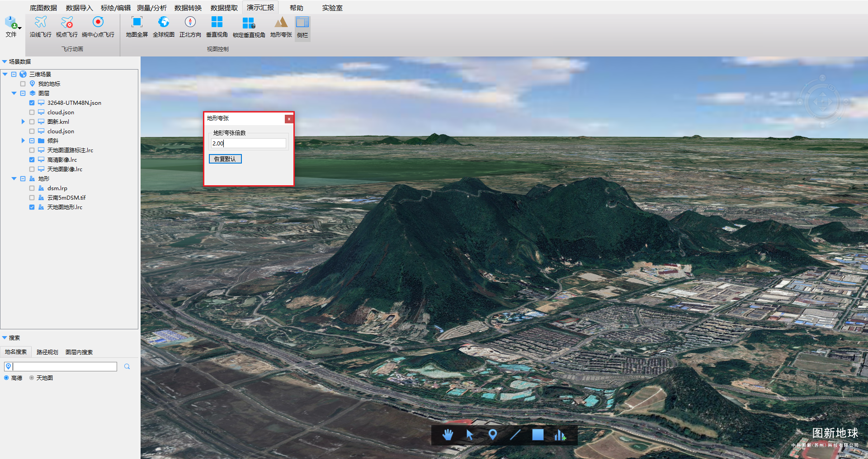The image size is (868, 459).
Task: Click the location pin icon in search box
Action: [x=8, y=366]
